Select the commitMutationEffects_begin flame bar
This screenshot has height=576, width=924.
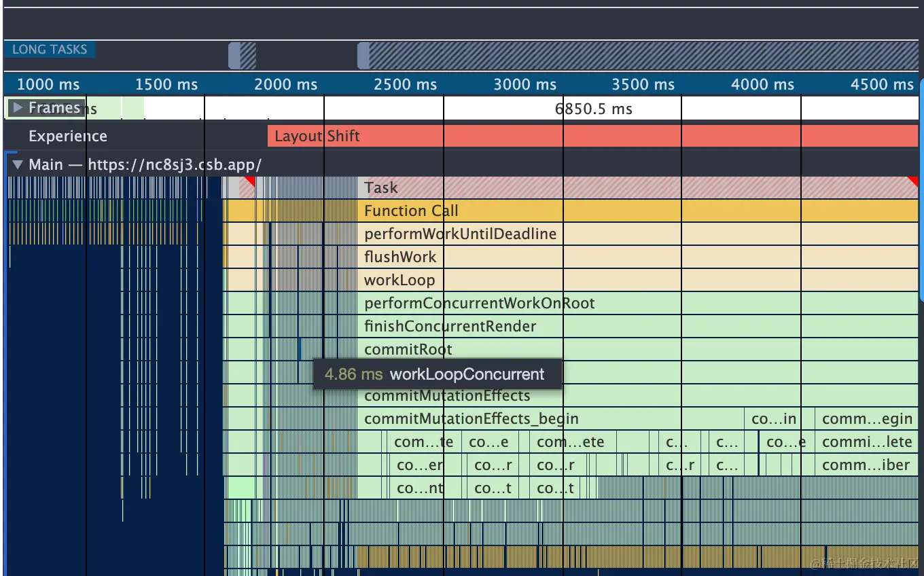550,418
